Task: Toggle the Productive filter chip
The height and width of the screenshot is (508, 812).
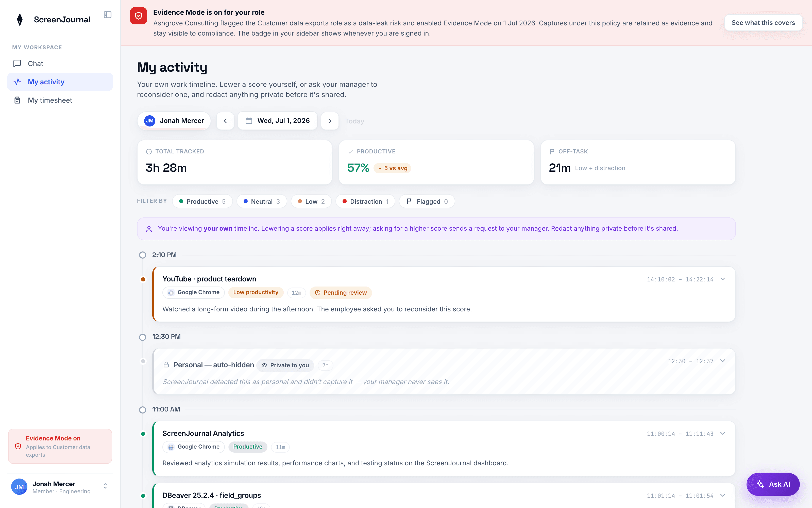Action: [x=202, y=201]
